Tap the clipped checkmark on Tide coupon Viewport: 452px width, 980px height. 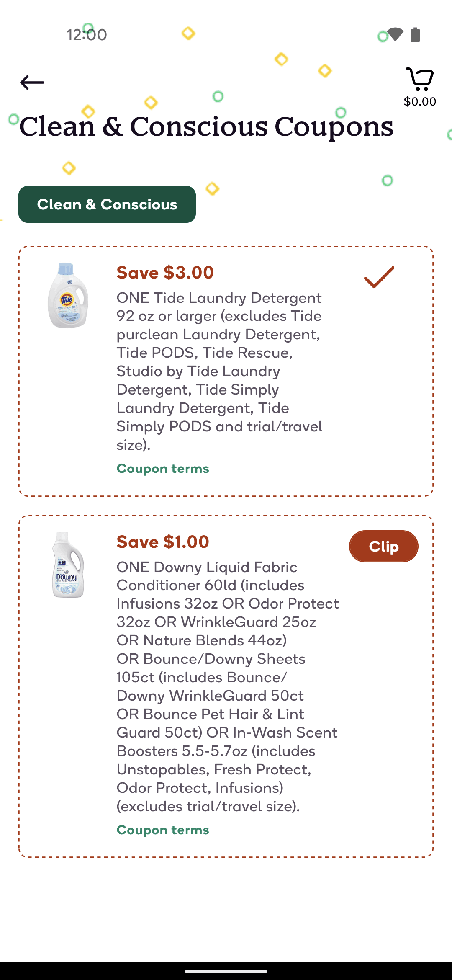(x=379, y=277)
